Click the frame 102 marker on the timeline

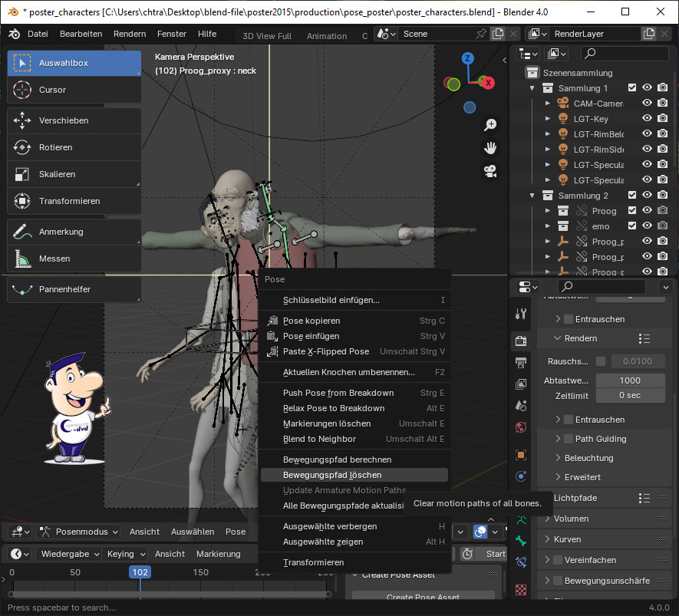coord(140,572)
